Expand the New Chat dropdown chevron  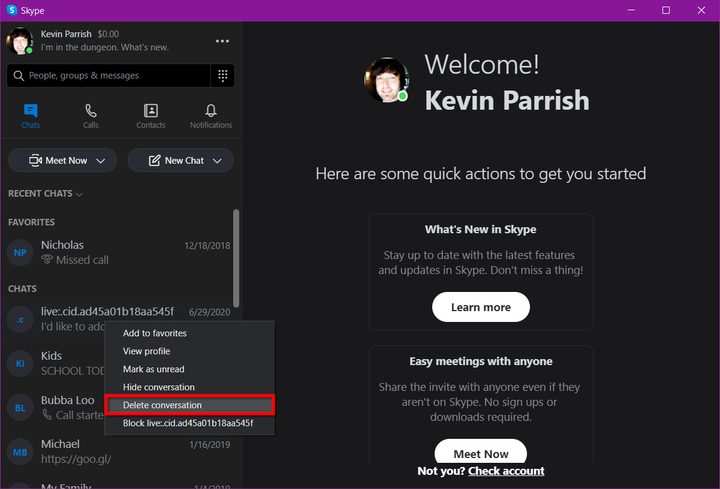click(x=217, y=161)
